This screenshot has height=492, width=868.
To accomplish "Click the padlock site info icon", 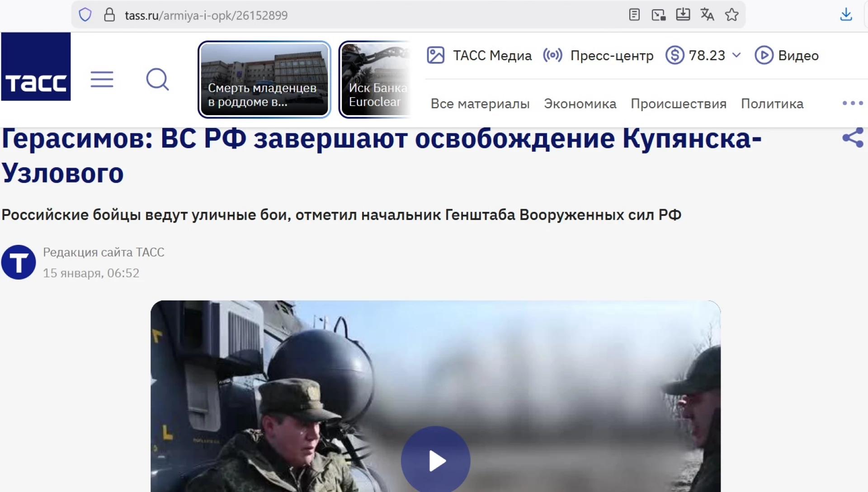I will (109, 15).
